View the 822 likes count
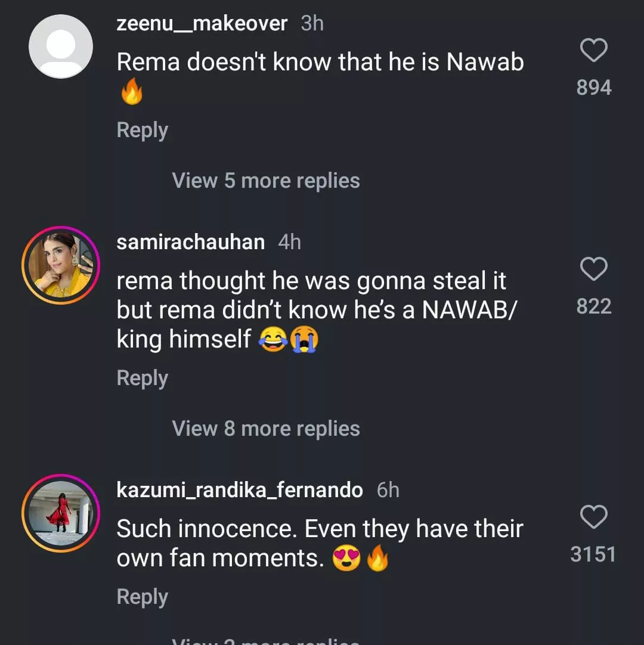 593,306
